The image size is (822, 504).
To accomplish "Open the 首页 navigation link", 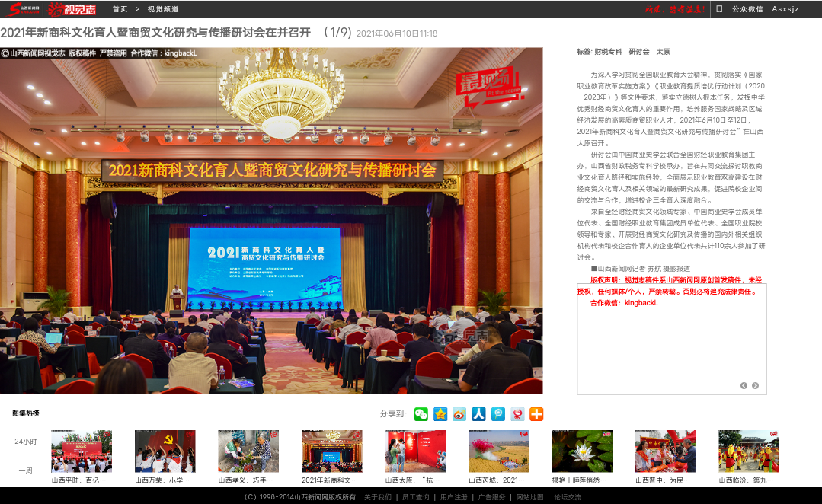I will (120, 9).
